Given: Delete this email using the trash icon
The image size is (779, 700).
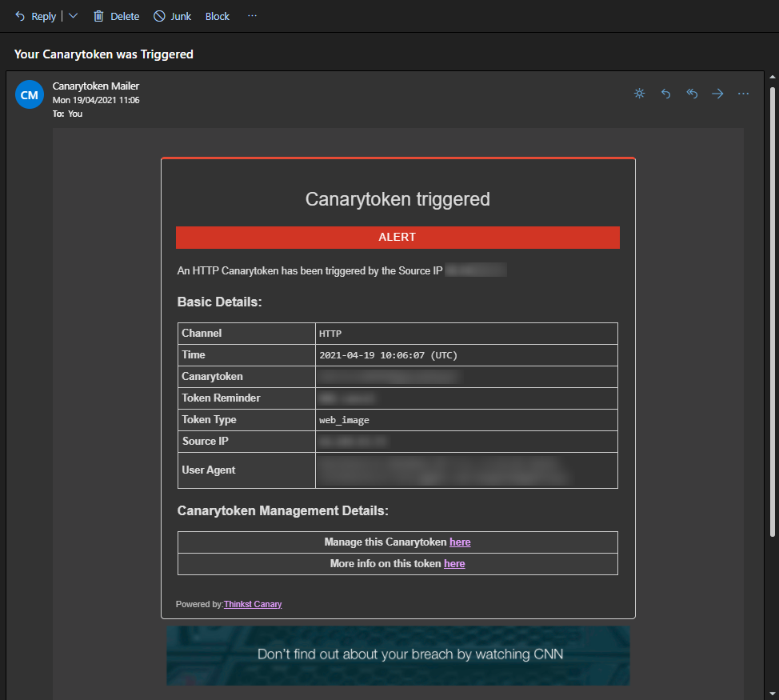Looking at the screenshot, I should click(x=116, y=16).
